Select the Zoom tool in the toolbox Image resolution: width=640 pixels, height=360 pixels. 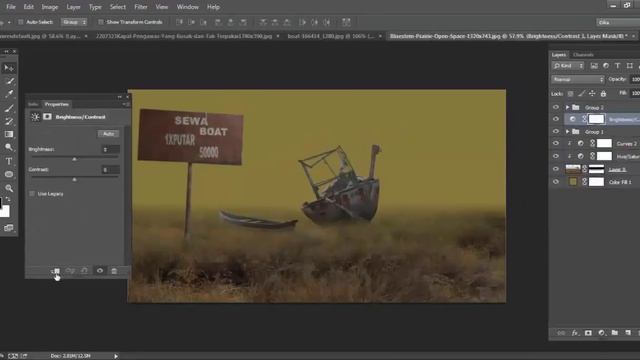click(9, 188)
